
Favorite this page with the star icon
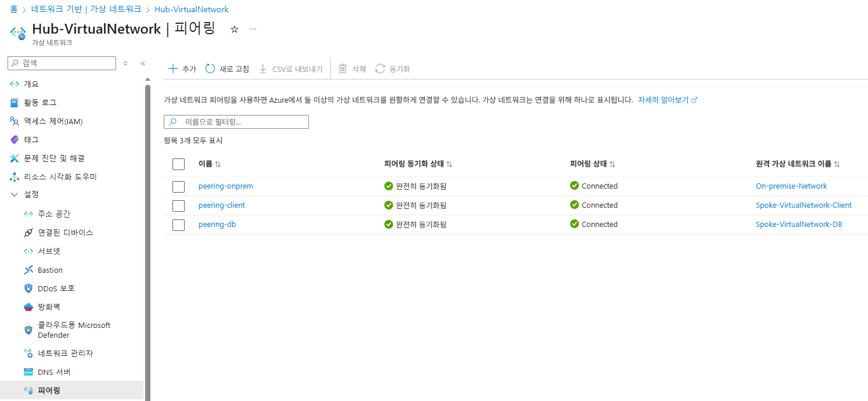pos(235,29)
